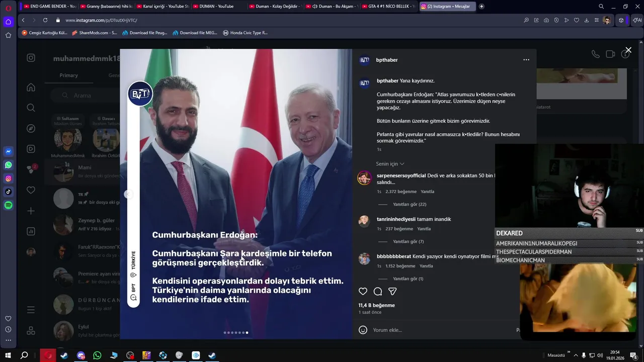The image size is (644, 362).
Task: Open Instagram notifications heart in the left navigation
Action: (x=31, y=190)
